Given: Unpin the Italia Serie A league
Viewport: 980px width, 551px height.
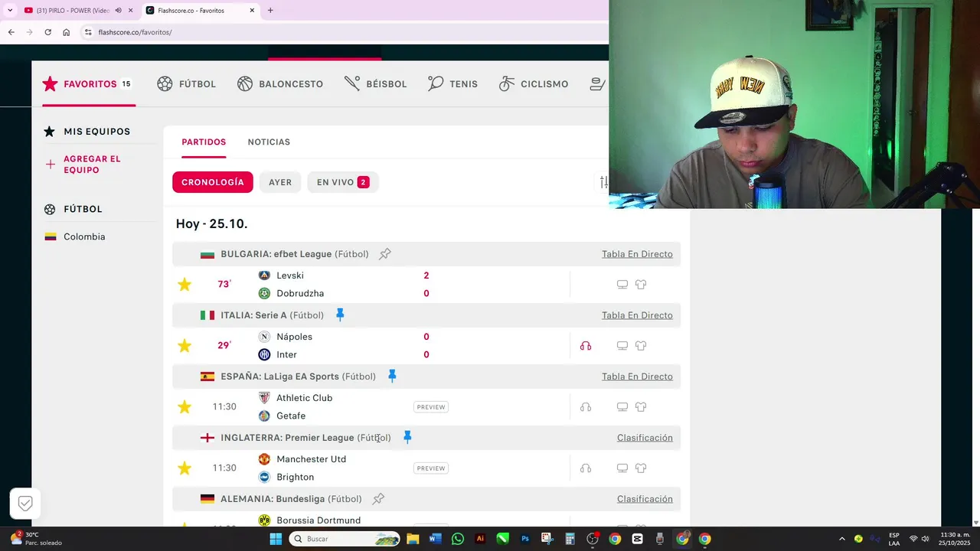Looking at the screenshot, I should click(340, 315).
